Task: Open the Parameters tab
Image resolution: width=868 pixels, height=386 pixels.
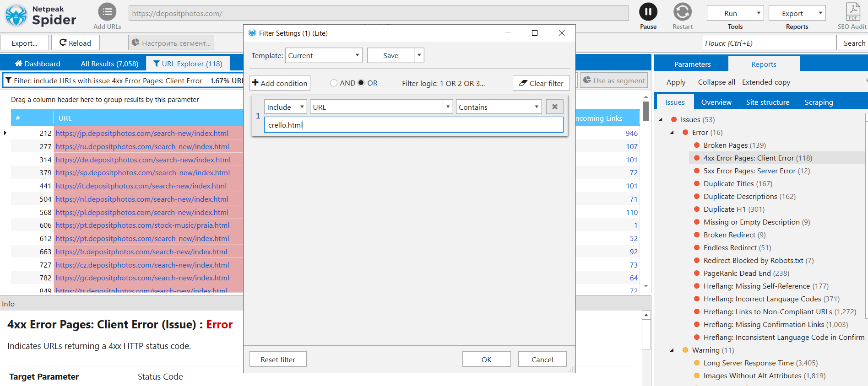Action: point(692,64)
